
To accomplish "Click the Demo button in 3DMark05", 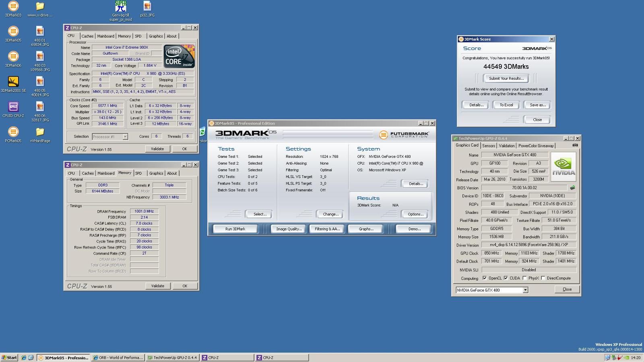I will [x=414, y=229].
